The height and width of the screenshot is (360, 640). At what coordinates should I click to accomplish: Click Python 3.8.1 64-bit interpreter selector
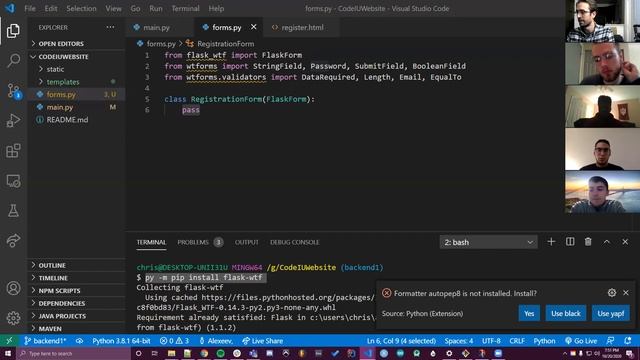point(121,341)
